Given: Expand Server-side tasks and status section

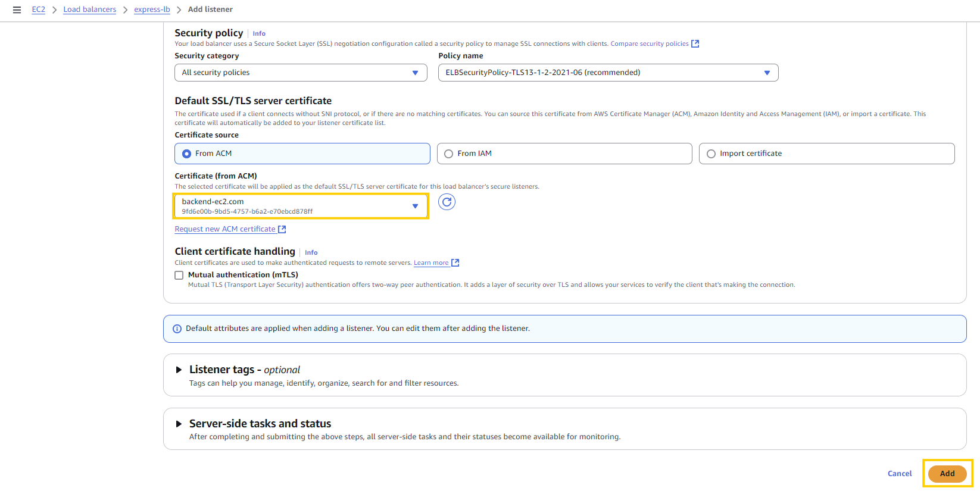Looking at the screenshot, I should [x=179, y=424].
